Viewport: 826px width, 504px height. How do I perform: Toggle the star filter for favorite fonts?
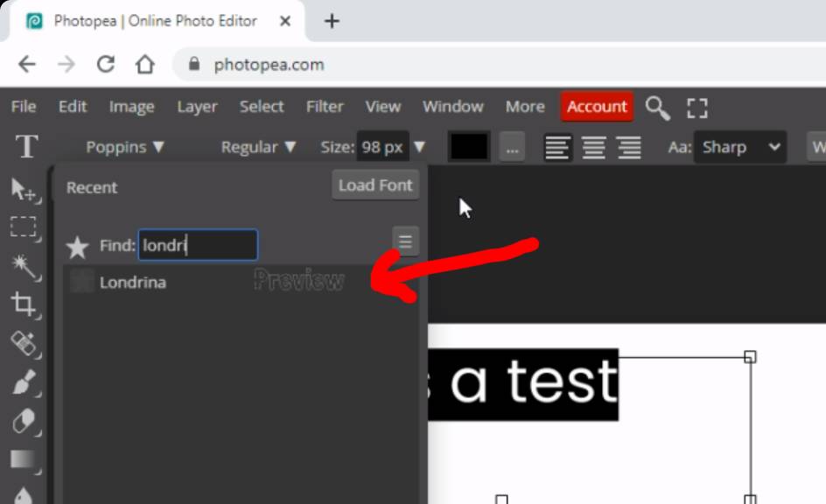(77, 246)
